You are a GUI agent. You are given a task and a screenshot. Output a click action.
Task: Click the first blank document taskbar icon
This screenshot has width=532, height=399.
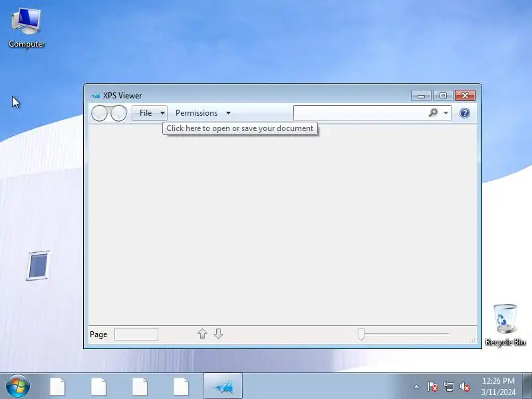click(x=58, y=386)
